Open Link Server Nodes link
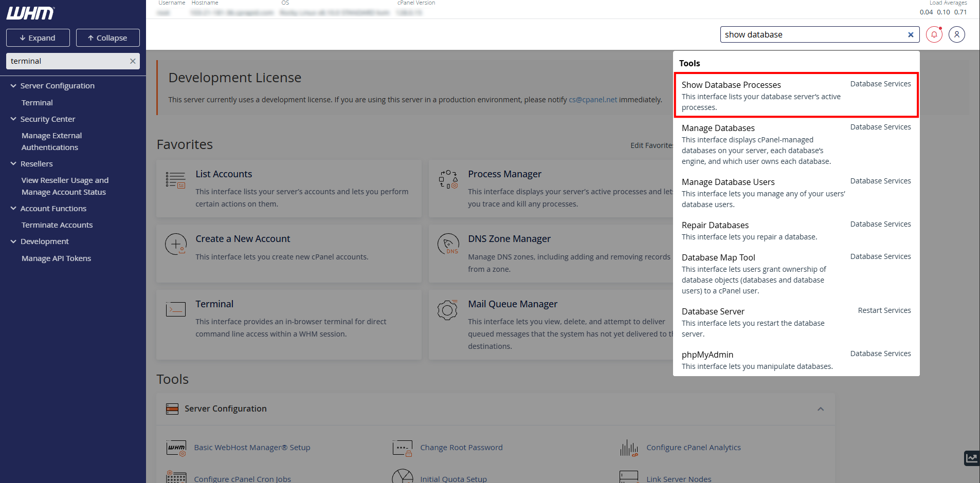 pos(679,479)
